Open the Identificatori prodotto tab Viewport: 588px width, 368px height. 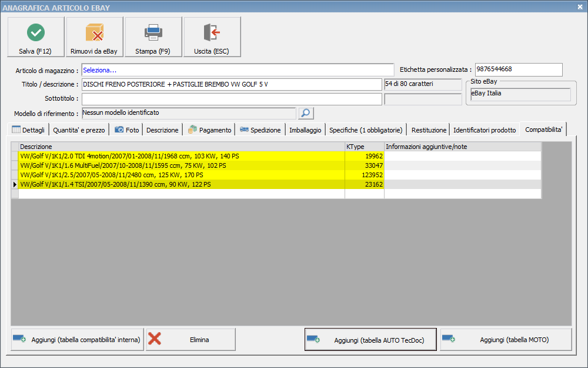485,130
